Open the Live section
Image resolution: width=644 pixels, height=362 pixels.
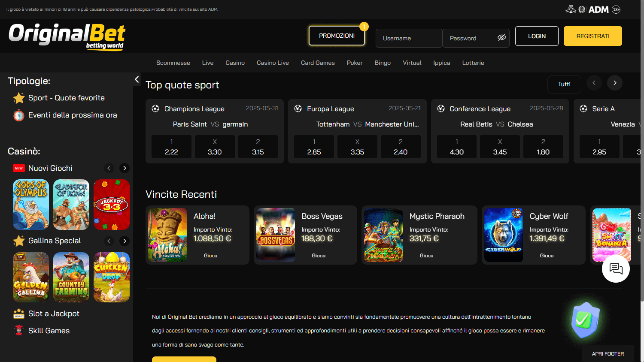pyautogui.click(x=208, y=63)
